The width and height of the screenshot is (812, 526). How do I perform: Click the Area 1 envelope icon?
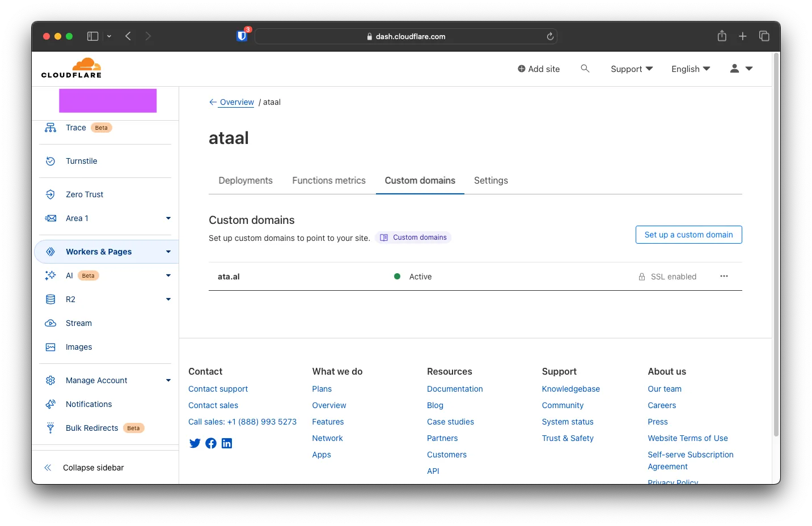tap(50, 218)
